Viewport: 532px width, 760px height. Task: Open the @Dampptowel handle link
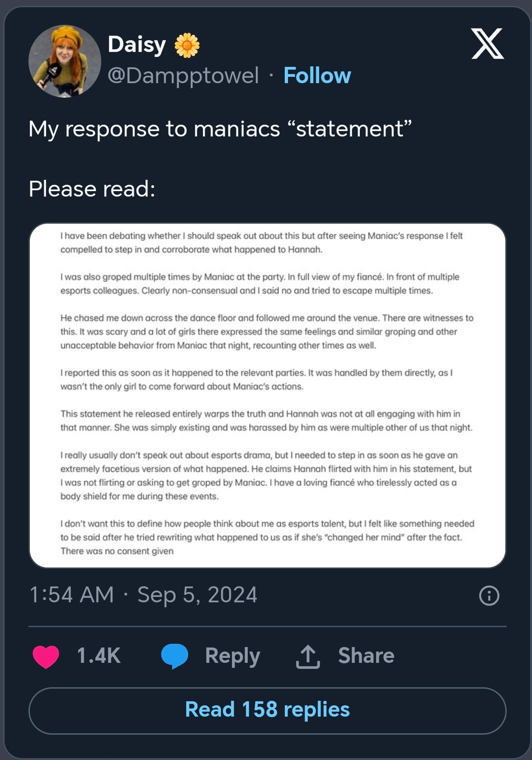(183, 75)
